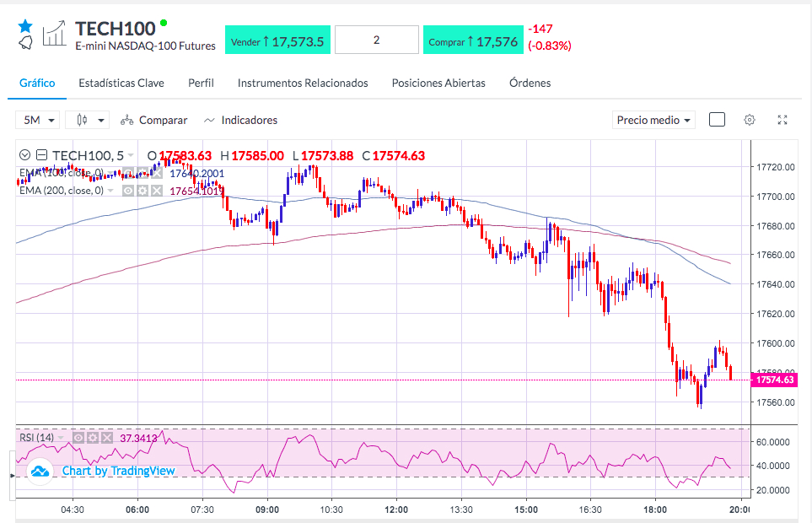Open the Órdenes tab
The height and width of the screenshot is (523, 812).
click(x=530, y=83)
